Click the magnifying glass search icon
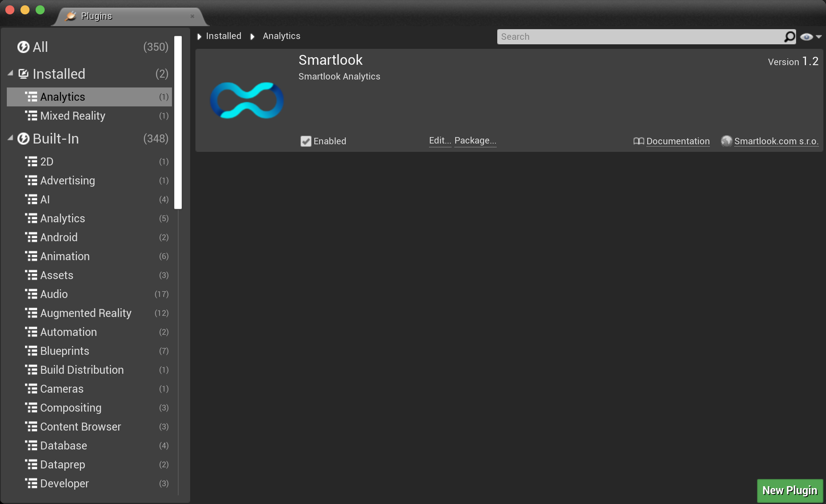 tap(790, 37)
